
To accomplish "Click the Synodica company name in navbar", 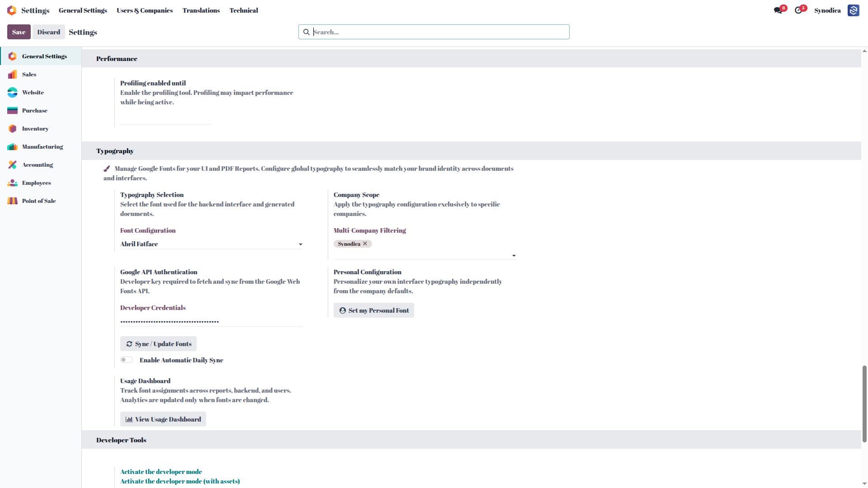I will tap(827, 10).
